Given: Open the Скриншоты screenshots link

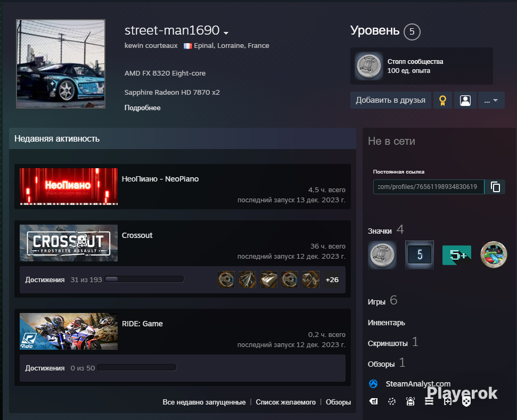Looking at the screenshot, I should click(388, 343).
